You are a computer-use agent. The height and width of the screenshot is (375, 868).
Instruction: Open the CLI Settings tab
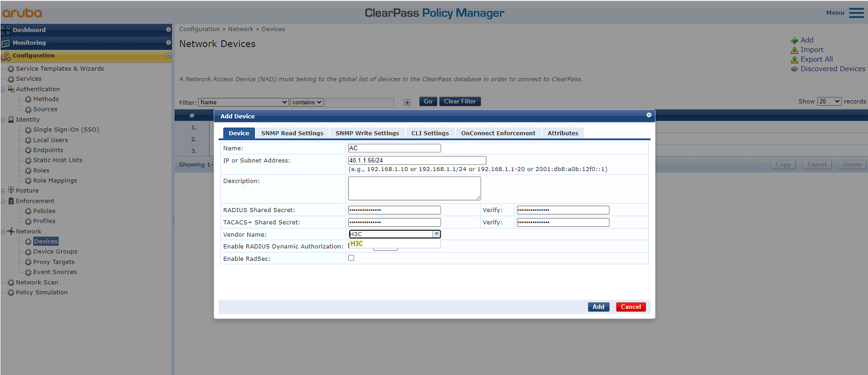430,133
